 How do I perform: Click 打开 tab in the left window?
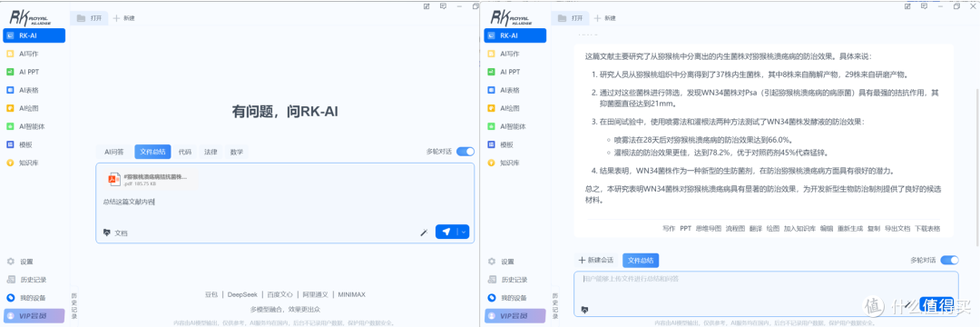point(89,18)
